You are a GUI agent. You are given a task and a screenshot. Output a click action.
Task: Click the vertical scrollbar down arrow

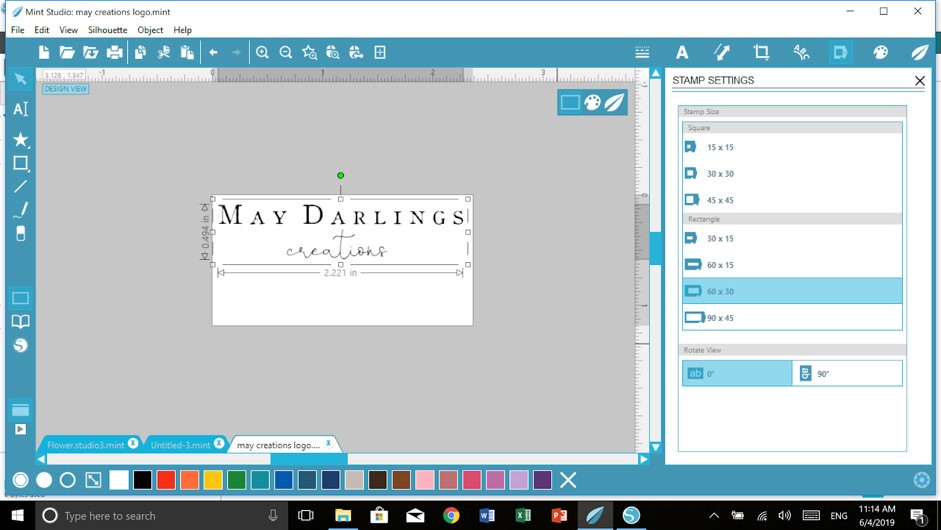pyautogui.click(x=656, y=447)
